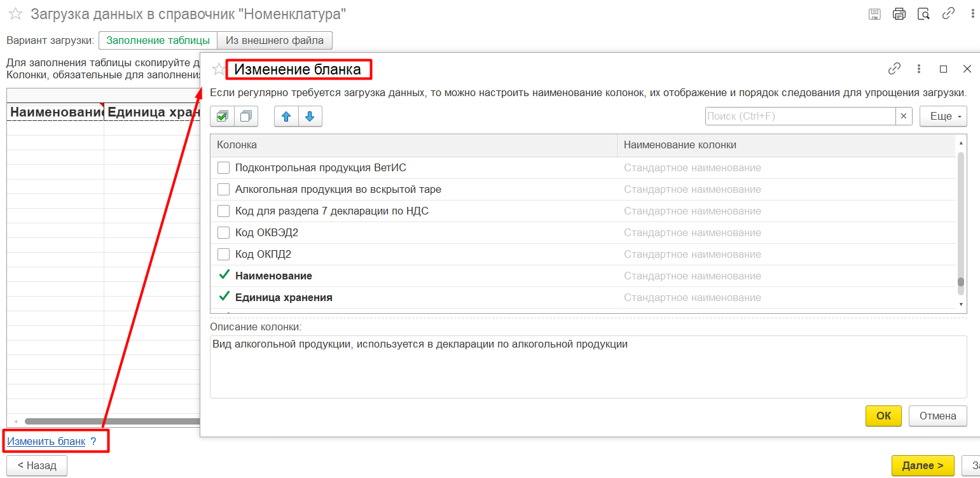Viewport: 980px width, 478px height.
Task: Click the star favorite toggle beside 'Изменение бланка'
Action: pyautogui.click(x=218, y=68)
